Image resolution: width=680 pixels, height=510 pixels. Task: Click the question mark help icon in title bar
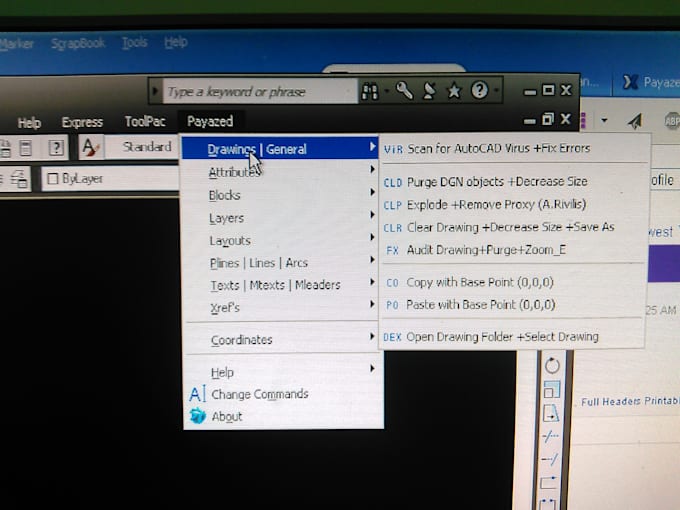pos(479,90)
